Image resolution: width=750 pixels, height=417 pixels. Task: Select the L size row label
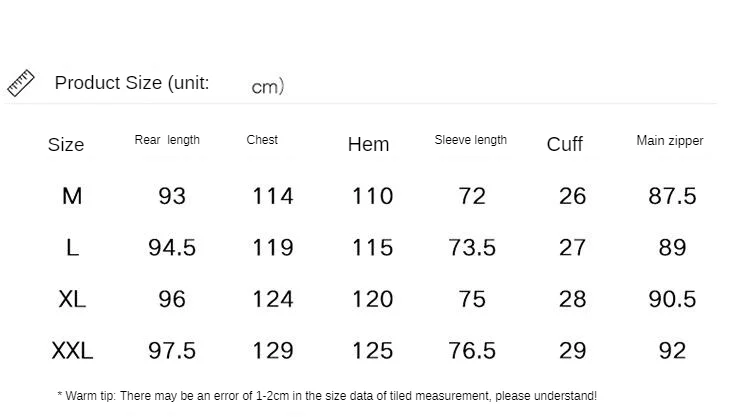[x=72, y=248]
